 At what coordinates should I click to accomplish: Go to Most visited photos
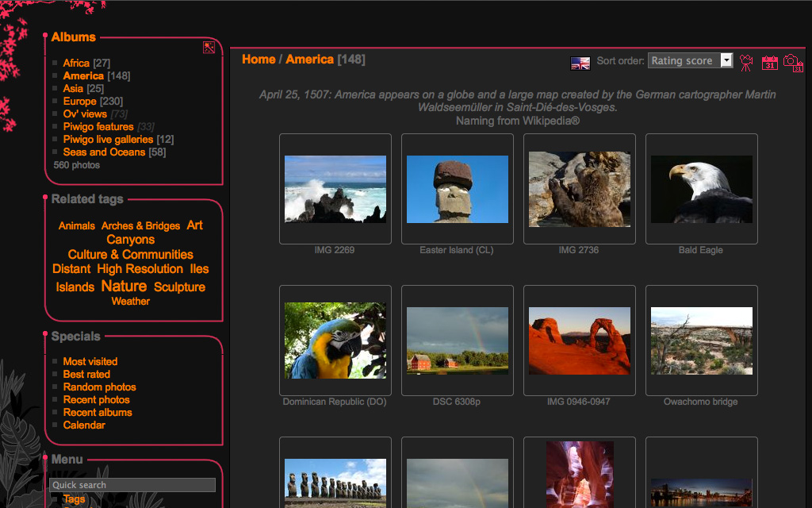tap(90, 362)
